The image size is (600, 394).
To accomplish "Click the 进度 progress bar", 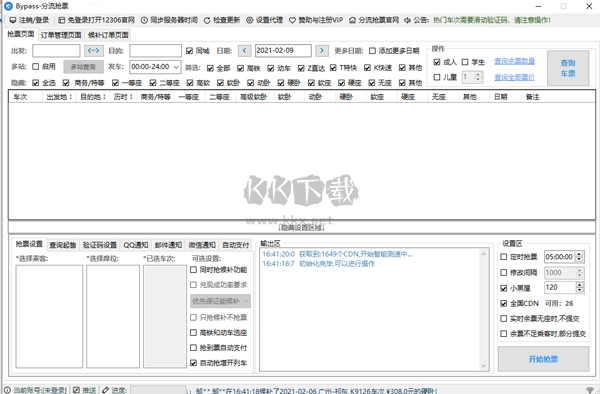I will pos(158,390).
